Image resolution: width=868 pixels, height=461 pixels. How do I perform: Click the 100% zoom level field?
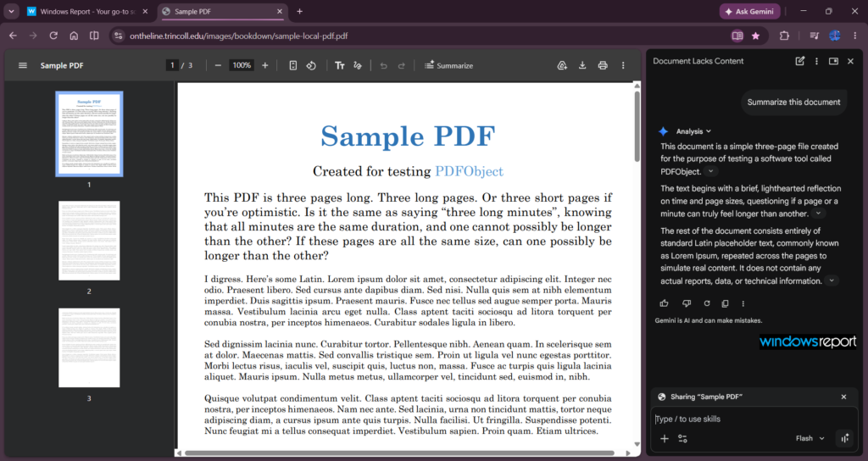[242, 65]
